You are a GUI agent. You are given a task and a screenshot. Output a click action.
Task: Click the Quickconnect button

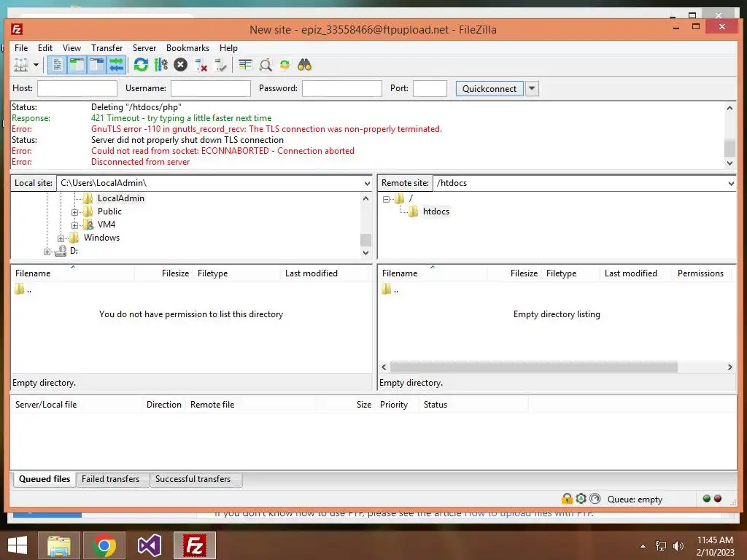pos(489,88)
